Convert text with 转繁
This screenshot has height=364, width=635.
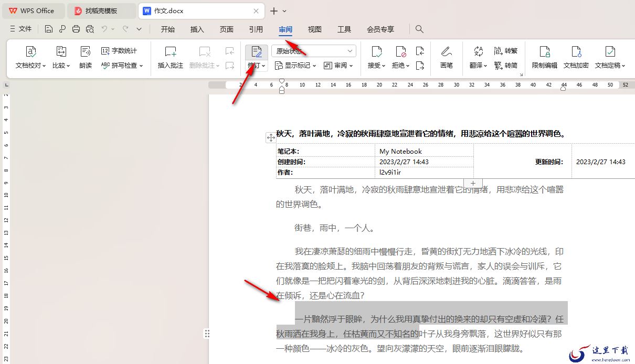click(x=506, y=51)
